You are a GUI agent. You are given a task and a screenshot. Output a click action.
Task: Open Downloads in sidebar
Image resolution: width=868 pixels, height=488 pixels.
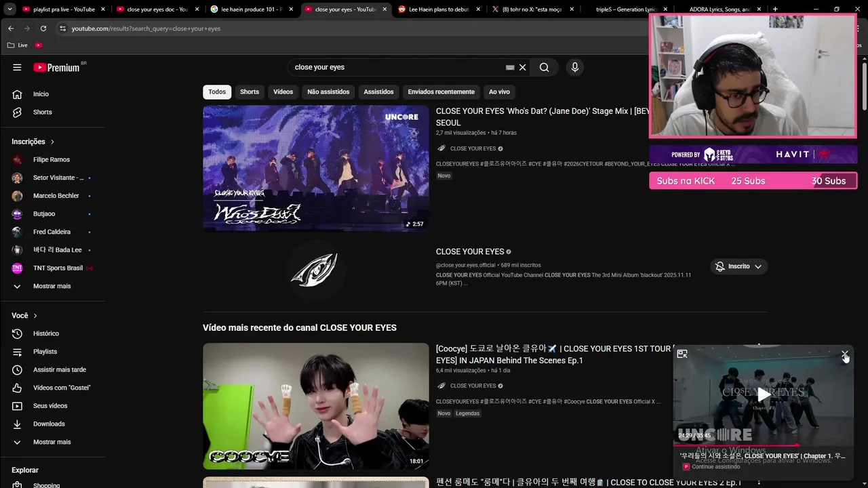pos(52,424)
